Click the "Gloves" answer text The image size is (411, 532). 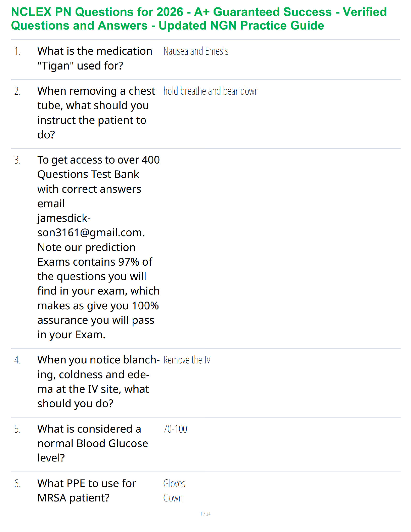174,484
